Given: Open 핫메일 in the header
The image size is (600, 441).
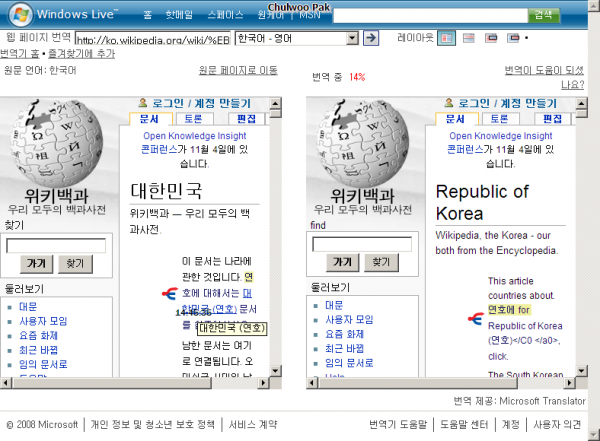Looking at the screenshot, I should pos(179,15).
